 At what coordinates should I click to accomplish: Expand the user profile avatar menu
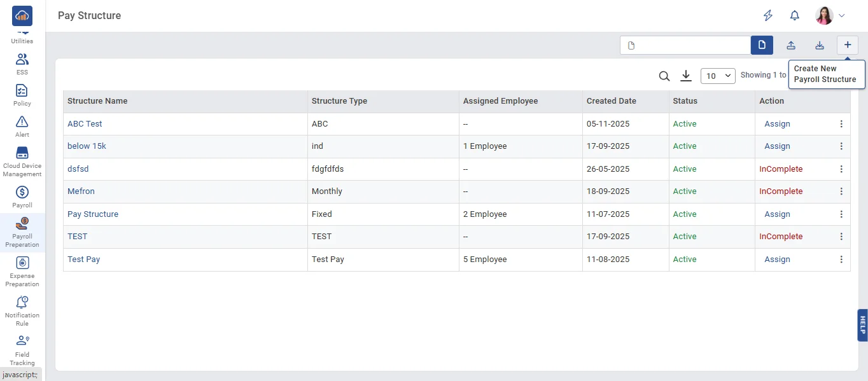(x=830, y=16)
